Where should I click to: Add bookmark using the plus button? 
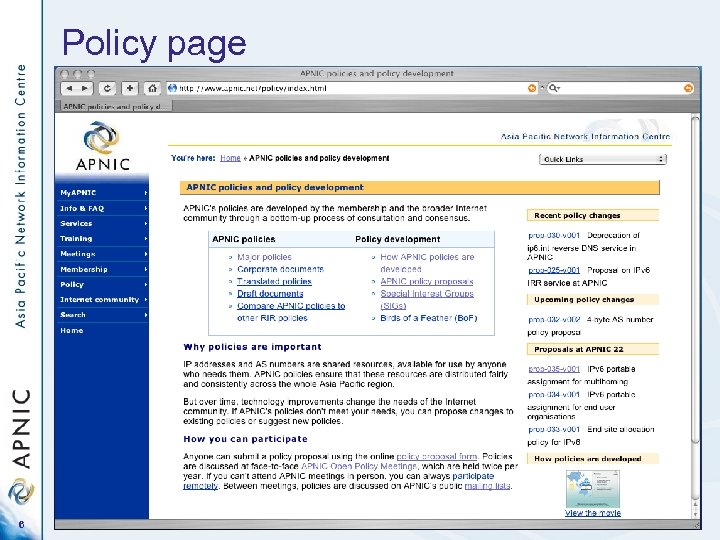[130, 88]
